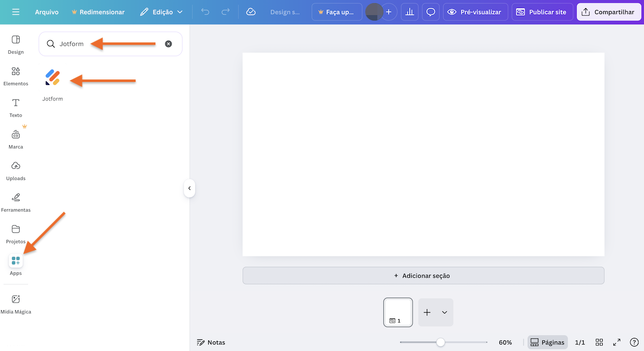Open the insights chart icon in the toolbar
The height and width of the screenshot is (351, 644).
[x=410, y=12]
